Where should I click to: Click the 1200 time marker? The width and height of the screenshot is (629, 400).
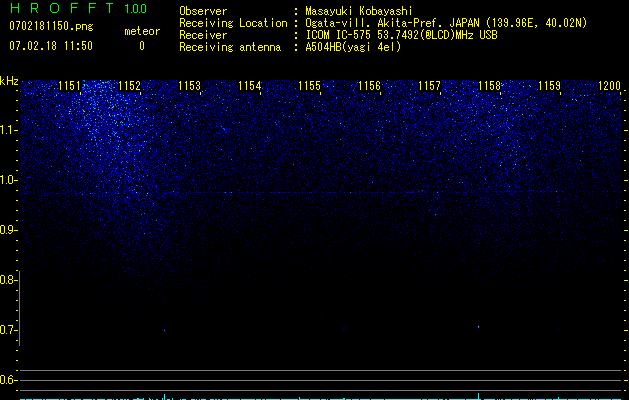pyautogui.click(x=609, y=85)
